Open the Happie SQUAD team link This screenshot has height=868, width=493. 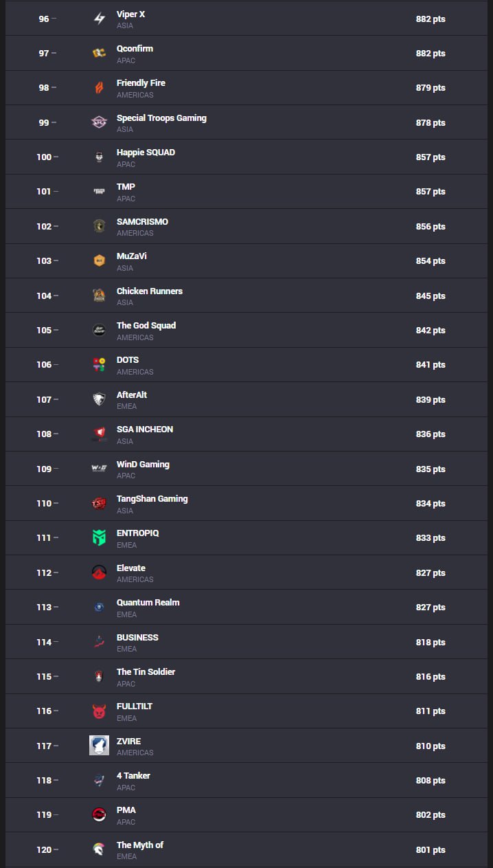click(x=146, y=152)
